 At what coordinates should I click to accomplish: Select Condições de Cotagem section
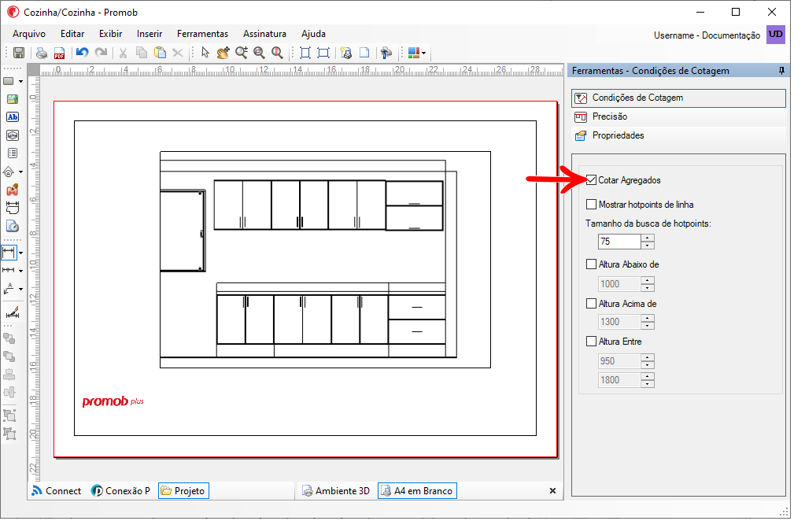click(x=678, y=100)
